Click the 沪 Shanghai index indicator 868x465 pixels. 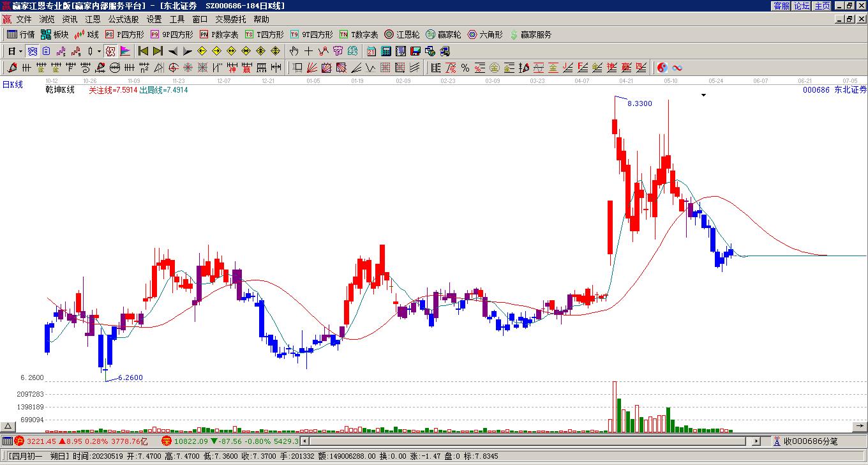pyautogui.click(x=19, y=441)
